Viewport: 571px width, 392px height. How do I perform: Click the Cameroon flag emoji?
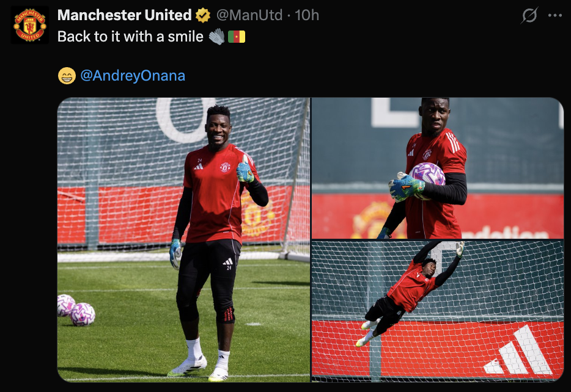pyautogui.click(x=237, y=37)
